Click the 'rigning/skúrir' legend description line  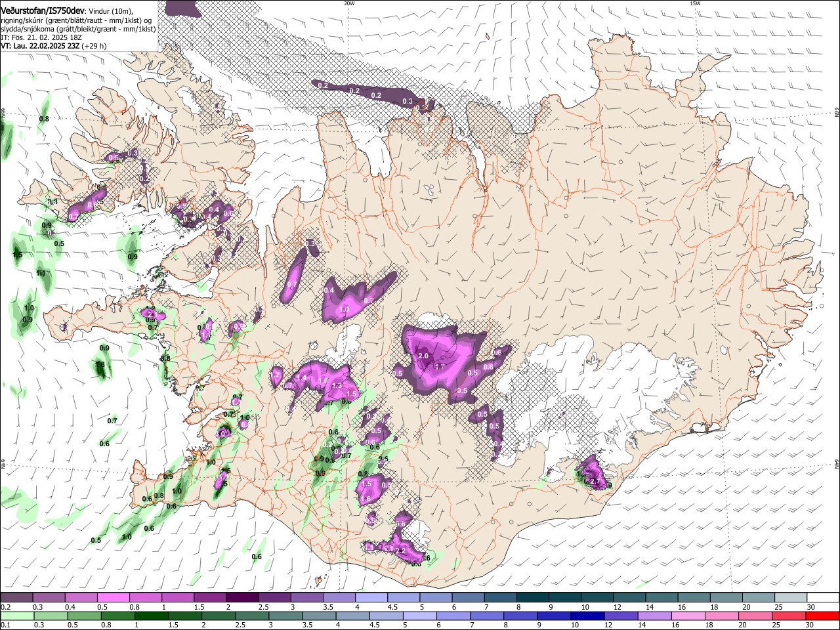[x=77, y=20]
